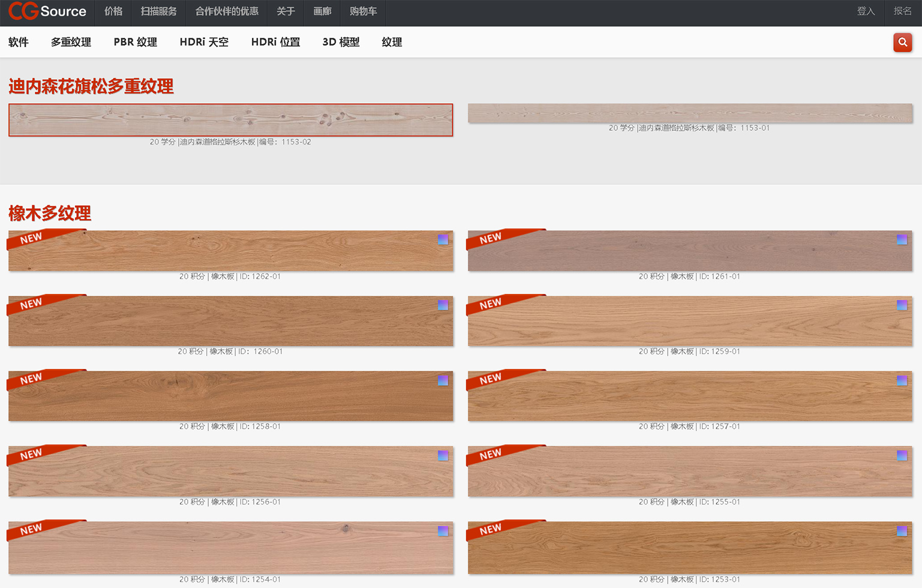Click the purple badge icon on texture 1261-01
The height and width of the screenshot is (588, 922).
902,239
